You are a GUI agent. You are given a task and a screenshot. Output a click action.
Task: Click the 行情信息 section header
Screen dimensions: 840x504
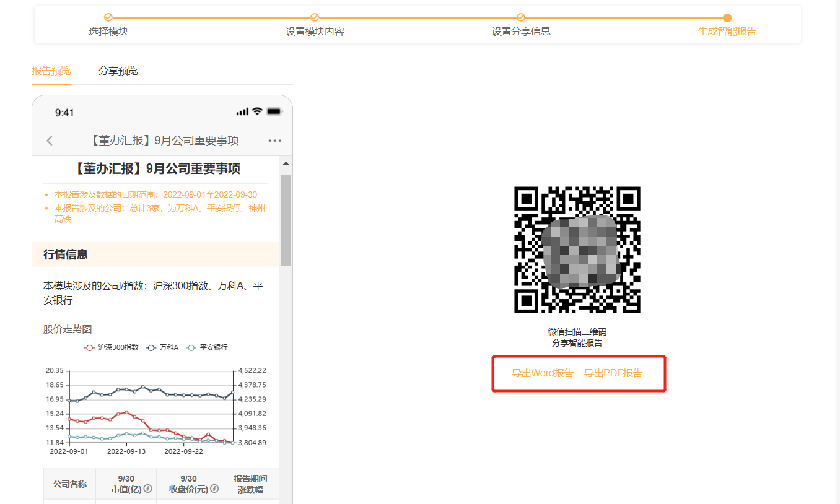click(156, 254)
